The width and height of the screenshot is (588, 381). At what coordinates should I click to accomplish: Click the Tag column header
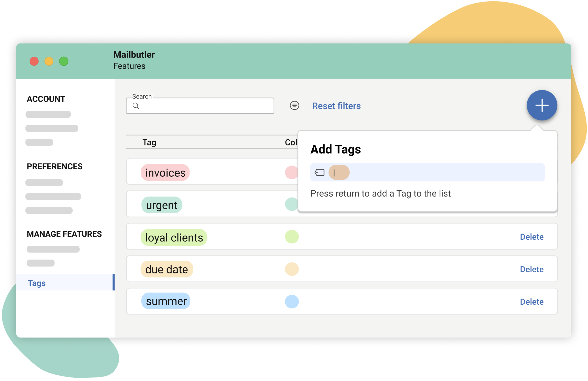149,142
